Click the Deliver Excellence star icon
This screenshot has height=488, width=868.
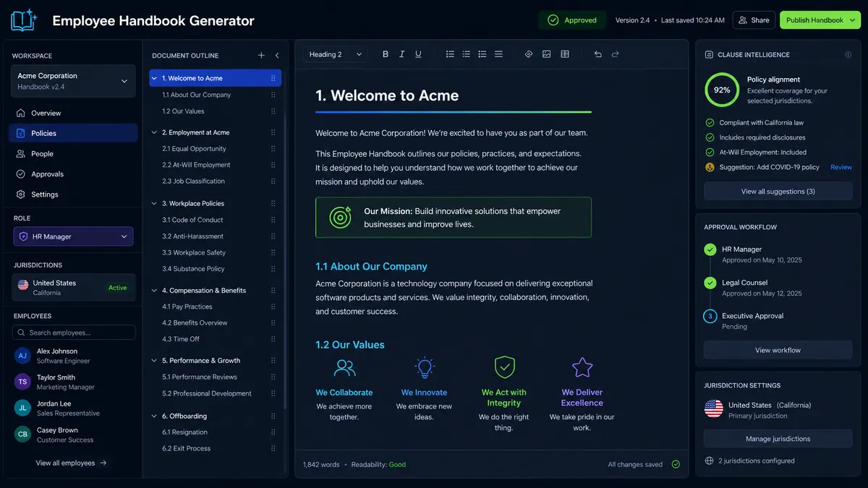click(x=582, y=367)
